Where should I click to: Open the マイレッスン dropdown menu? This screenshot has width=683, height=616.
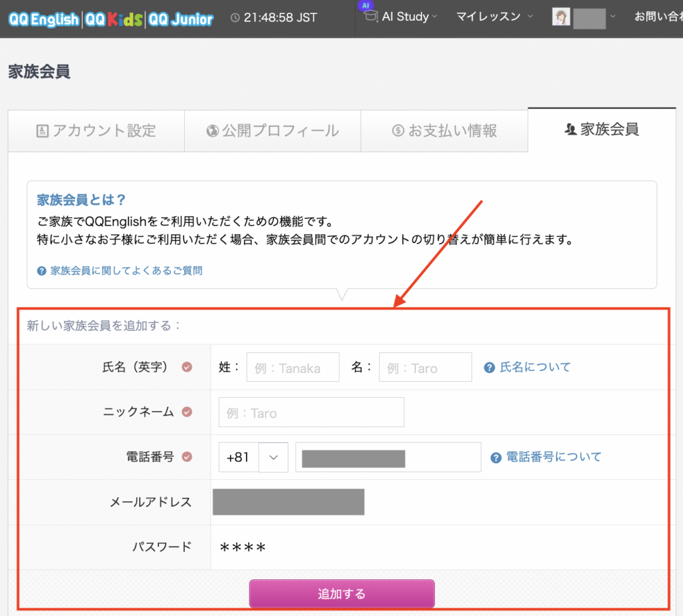tap(530, 17)
